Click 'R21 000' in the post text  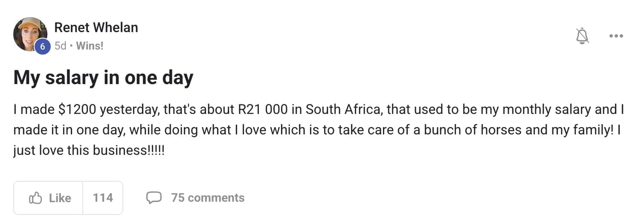[x=262, y=110]
